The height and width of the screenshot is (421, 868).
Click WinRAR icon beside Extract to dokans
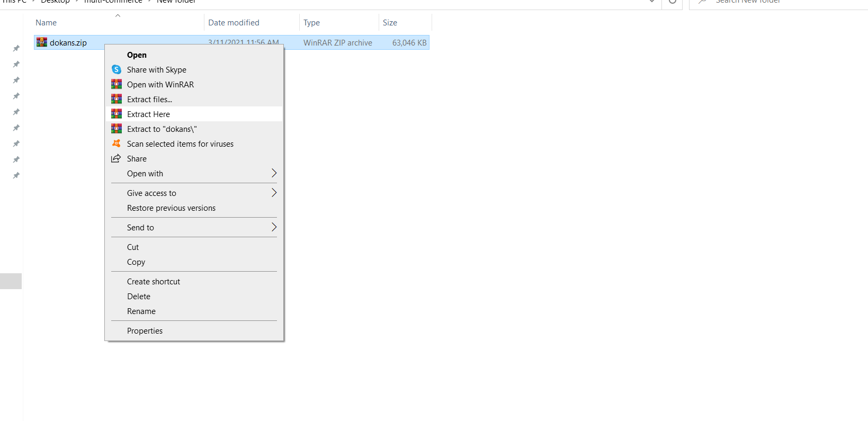[x=117, y=129]
